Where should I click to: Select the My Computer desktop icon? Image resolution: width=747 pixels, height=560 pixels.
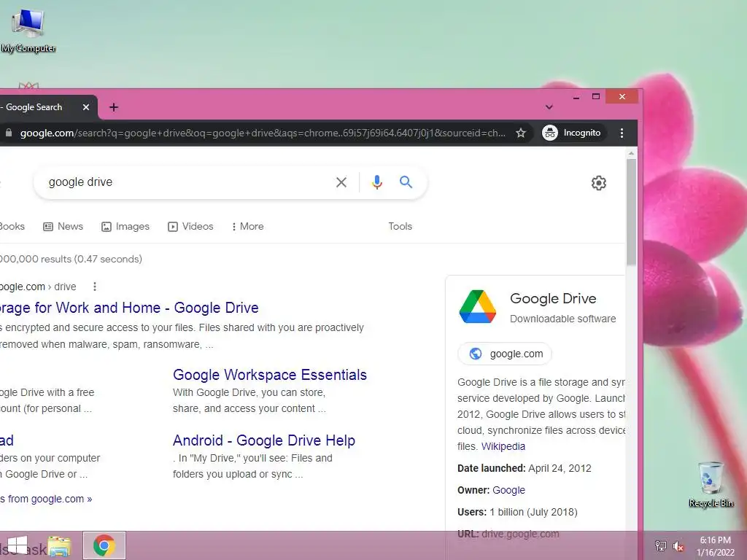pyautogui.click(x=28, y=31)
